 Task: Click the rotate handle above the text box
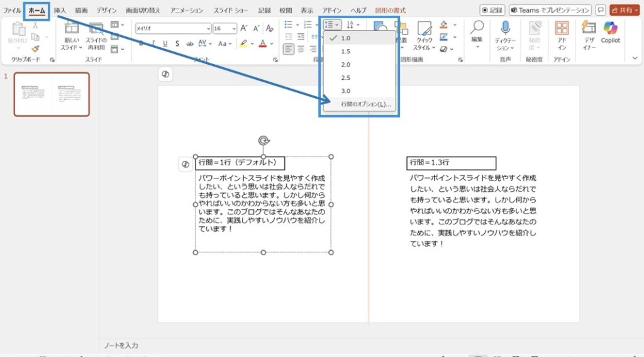click(264, 141)
